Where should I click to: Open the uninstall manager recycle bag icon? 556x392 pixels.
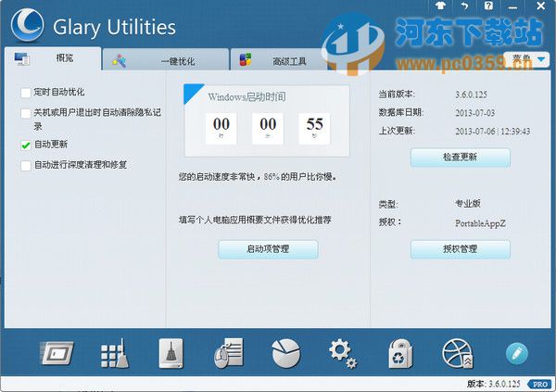coord(400,353)
